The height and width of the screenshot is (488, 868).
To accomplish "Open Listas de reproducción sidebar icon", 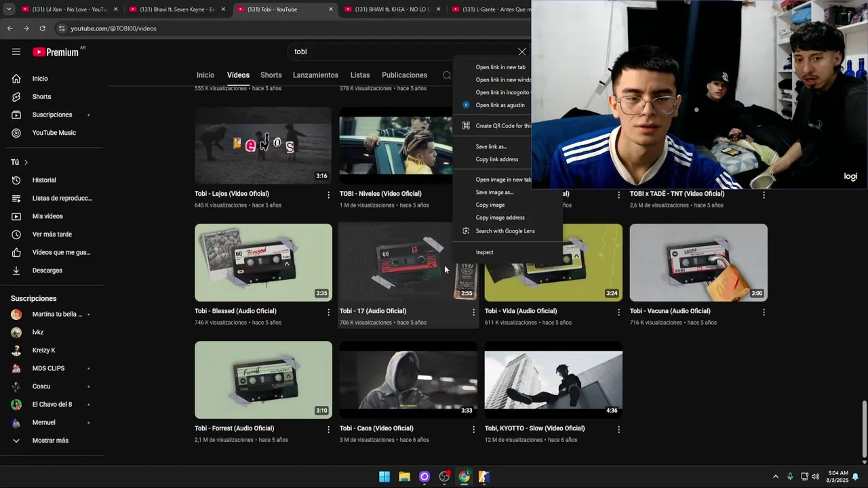I will pos(16,198).
